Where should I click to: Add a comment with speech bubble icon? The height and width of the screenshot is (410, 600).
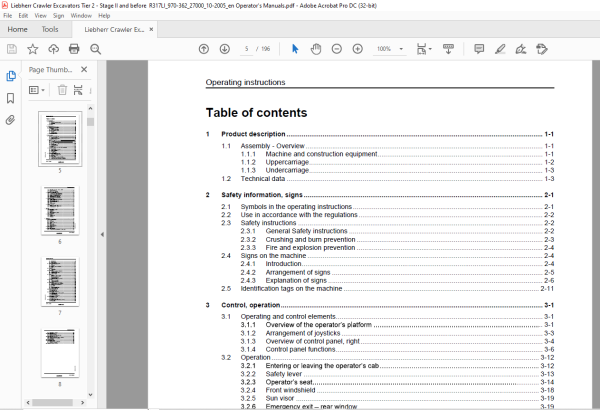pyautogui.click(x=479, y=49)
